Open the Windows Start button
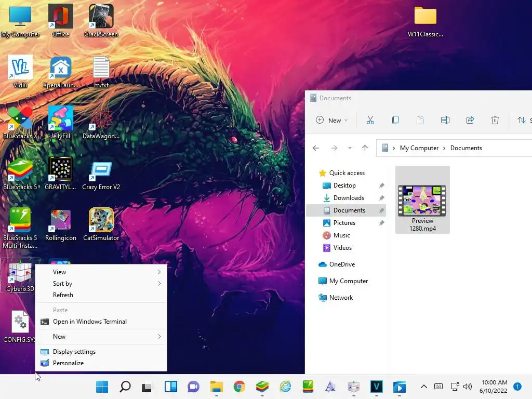This screenshot has width=532, height=399. [102, 387]
